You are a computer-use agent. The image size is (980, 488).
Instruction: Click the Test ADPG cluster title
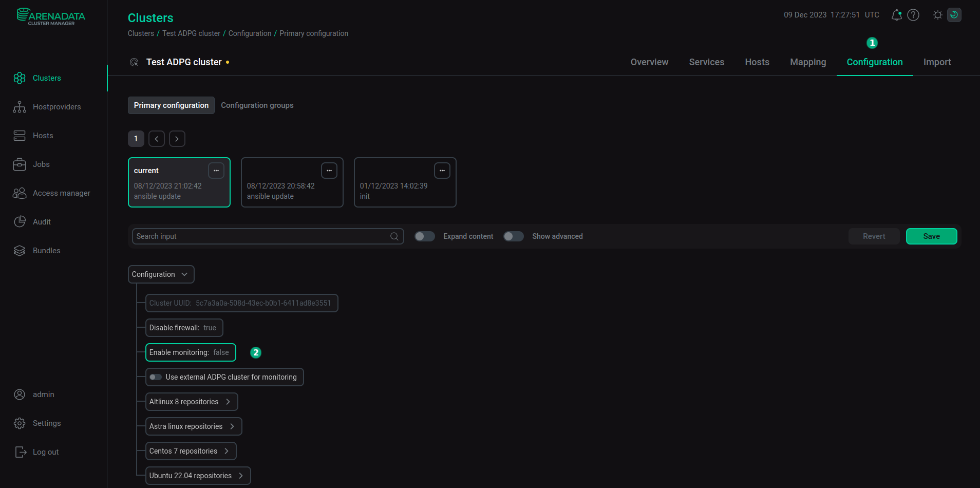point(184,62)
